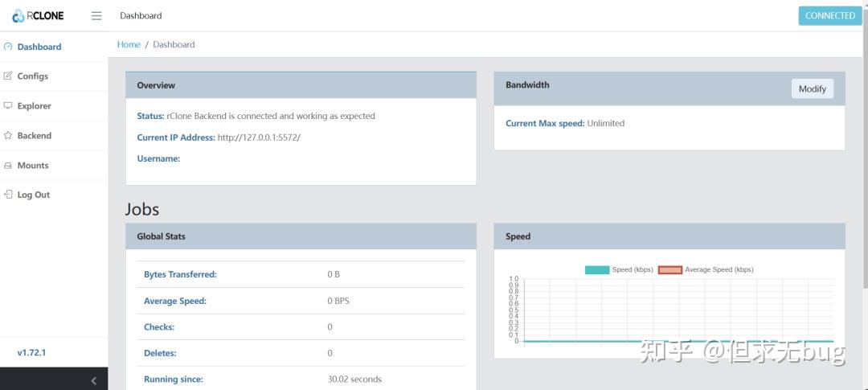The height and width of the screenshot is (390, 868).
Task: Click the Log Out door icon
Action: (8, 195)
